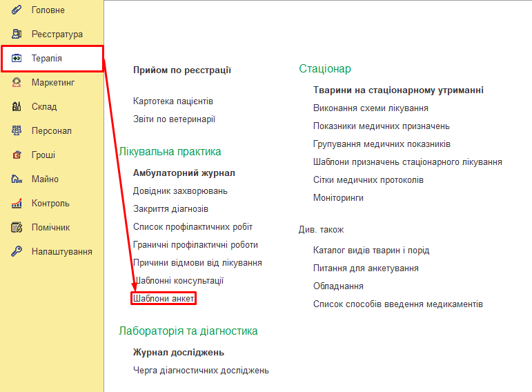Open Тварини на стаціонарному утриманні
This screenshot has width=532, height=392.
[x=398, y=90]
